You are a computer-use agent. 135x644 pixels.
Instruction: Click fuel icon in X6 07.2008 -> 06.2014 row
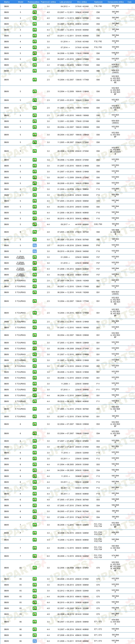coord(35,635)
